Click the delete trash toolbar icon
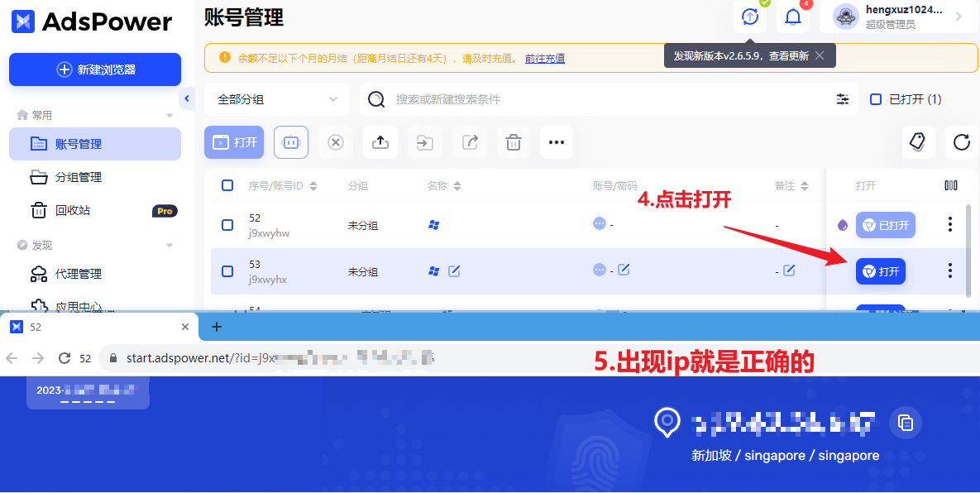Viewport: 980px width, 493px height. (x=513, y=142)
